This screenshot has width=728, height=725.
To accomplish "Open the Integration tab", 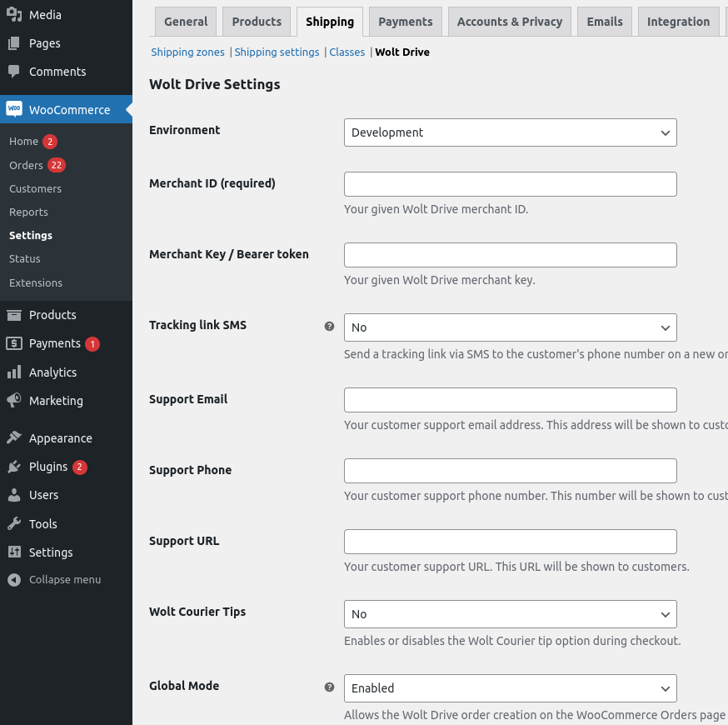I will [678, 22].
